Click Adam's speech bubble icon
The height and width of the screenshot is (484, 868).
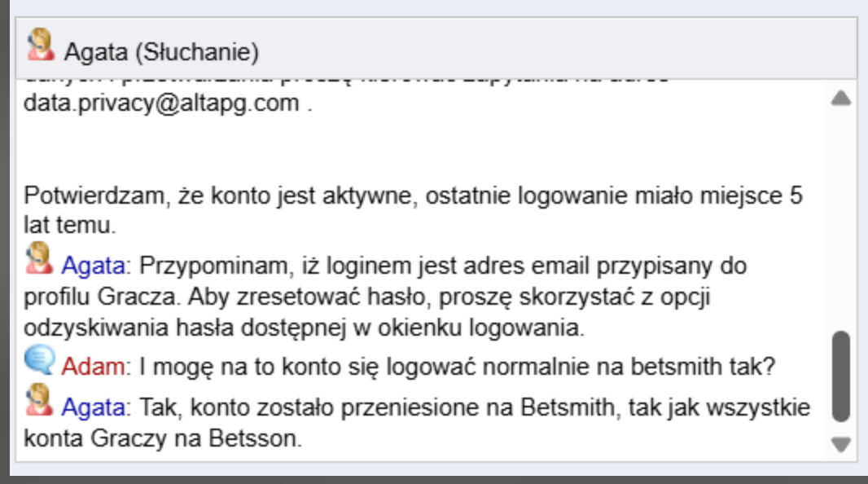coord(39,359)
